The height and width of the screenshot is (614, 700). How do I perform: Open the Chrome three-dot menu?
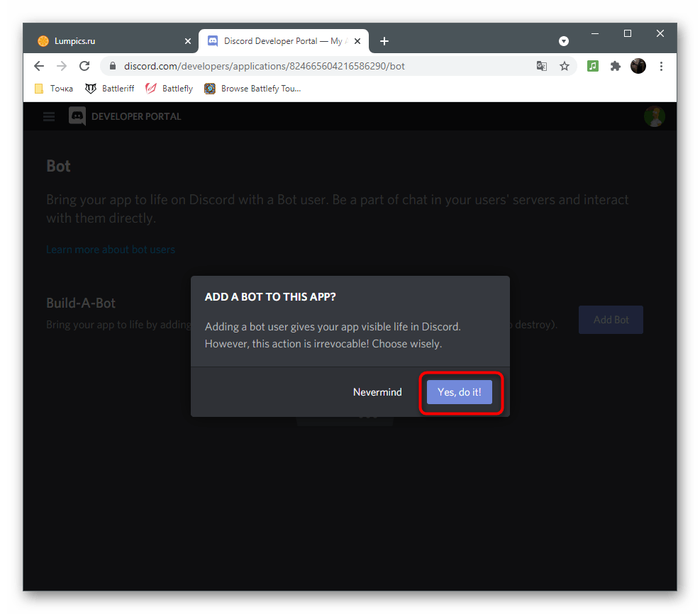point(661,66)
